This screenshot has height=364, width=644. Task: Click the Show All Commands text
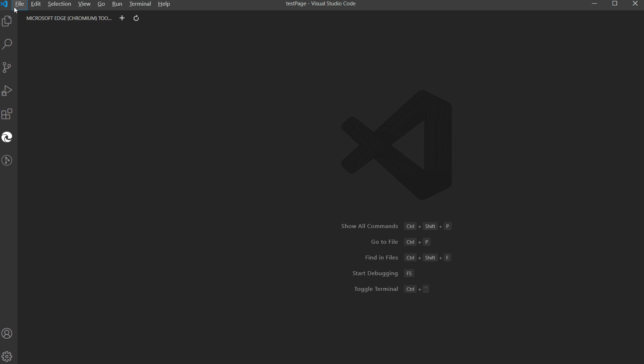pos(369,226)
